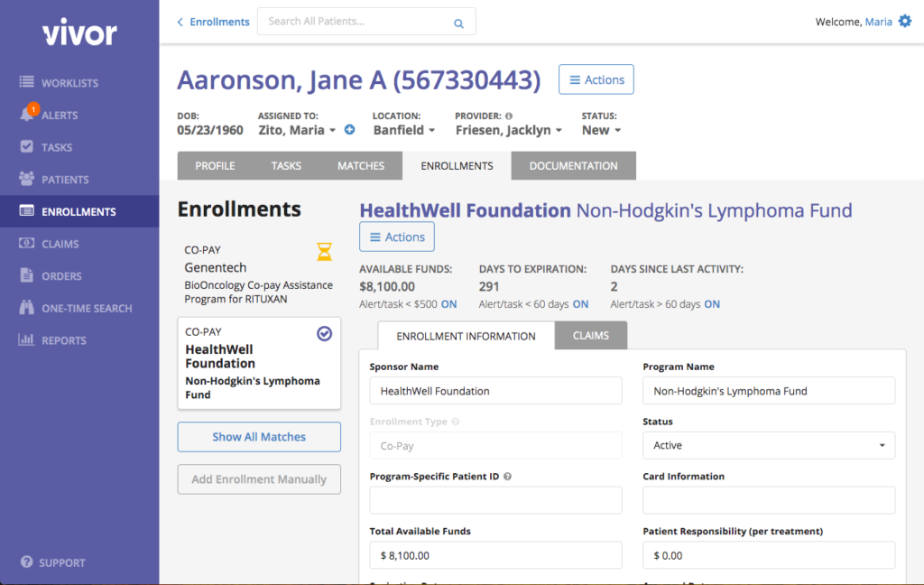
Task: Click the Maria user name link
Action: (x=878, y=22)
